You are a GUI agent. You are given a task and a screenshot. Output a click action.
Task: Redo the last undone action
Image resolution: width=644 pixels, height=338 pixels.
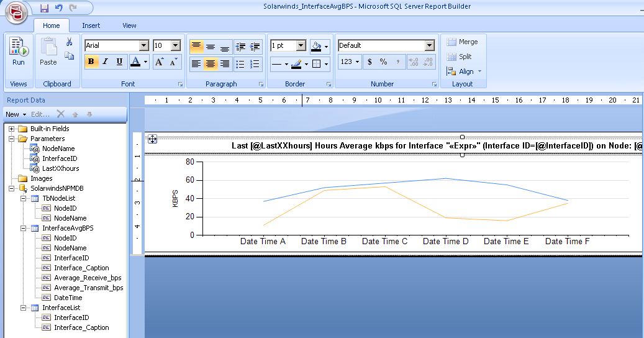[73, 8]
